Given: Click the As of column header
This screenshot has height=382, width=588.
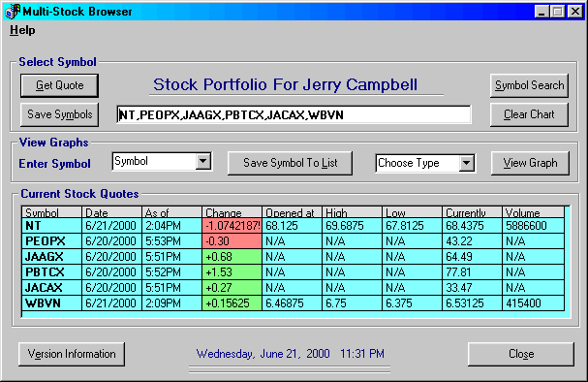Looking at the screenshot, I should point(171,212).
